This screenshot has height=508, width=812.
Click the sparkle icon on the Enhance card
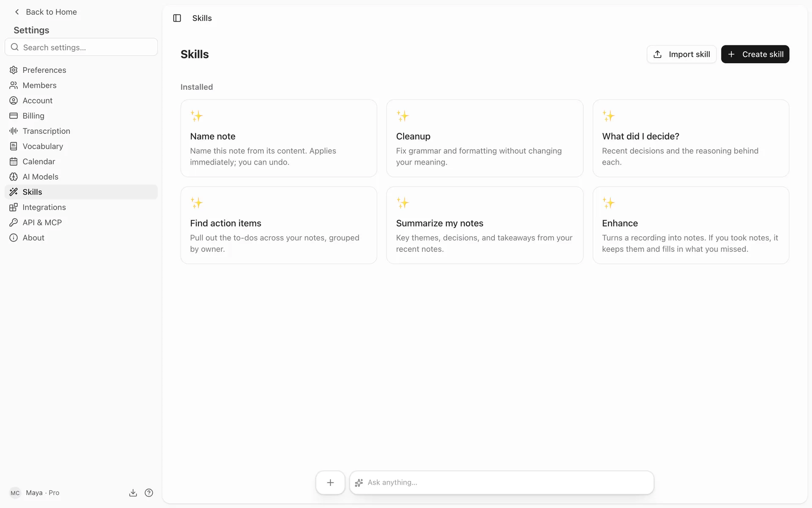click(609, 203)
